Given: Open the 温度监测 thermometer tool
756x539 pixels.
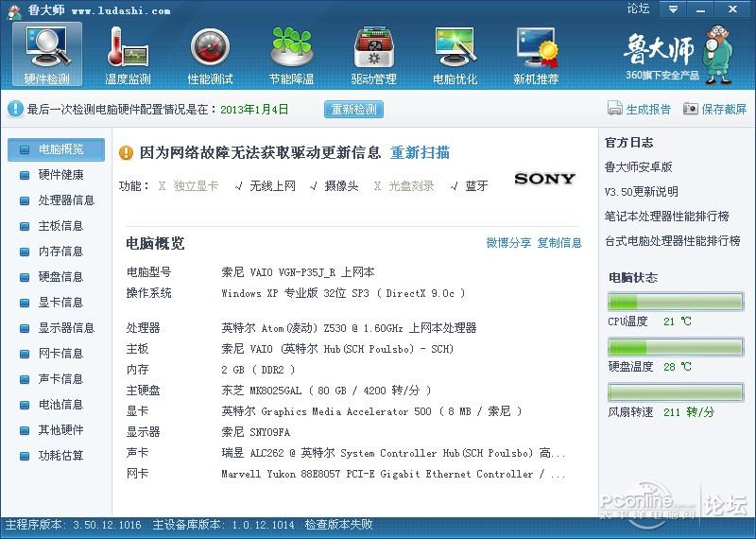Looking at the screenshot, I should (128, 55).
